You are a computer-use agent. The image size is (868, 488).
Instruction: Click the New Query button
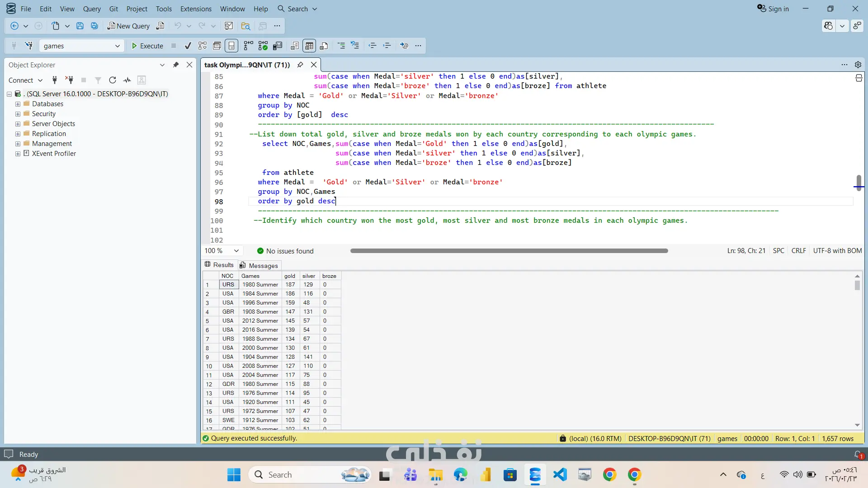coord(128,26)
